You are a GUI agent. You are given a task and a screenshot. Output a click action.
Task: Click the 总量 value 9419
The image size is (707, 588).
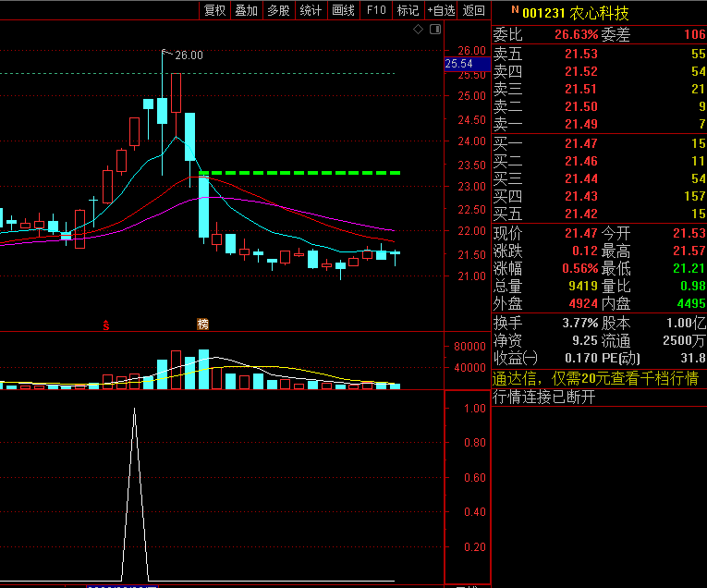pyautogui.click(x=583, y=287)
